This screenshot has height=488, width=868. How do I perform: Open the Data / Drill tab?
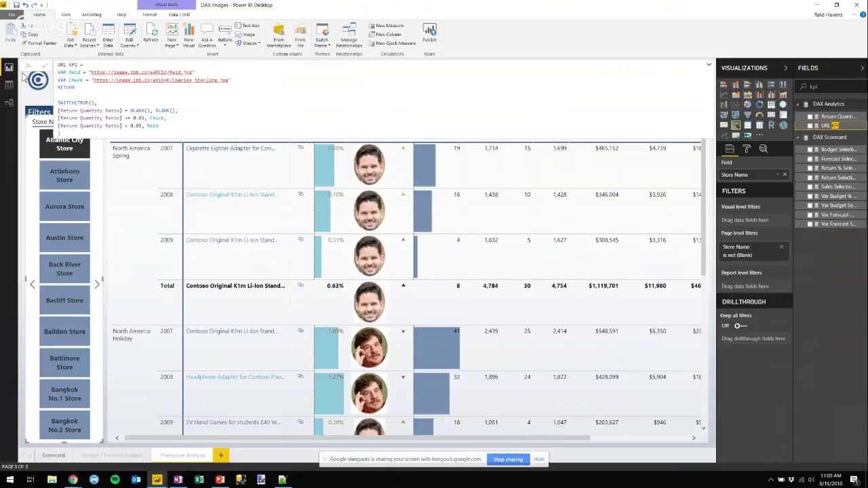click(180, 14)
